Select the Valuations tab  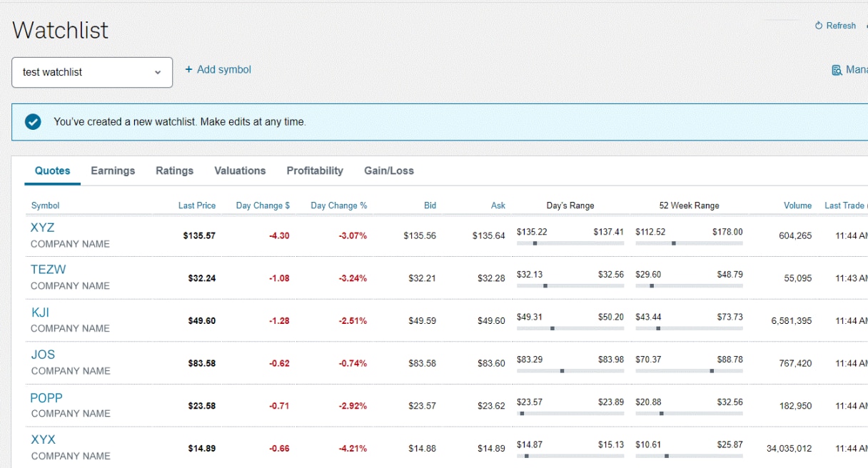[240, 171]
